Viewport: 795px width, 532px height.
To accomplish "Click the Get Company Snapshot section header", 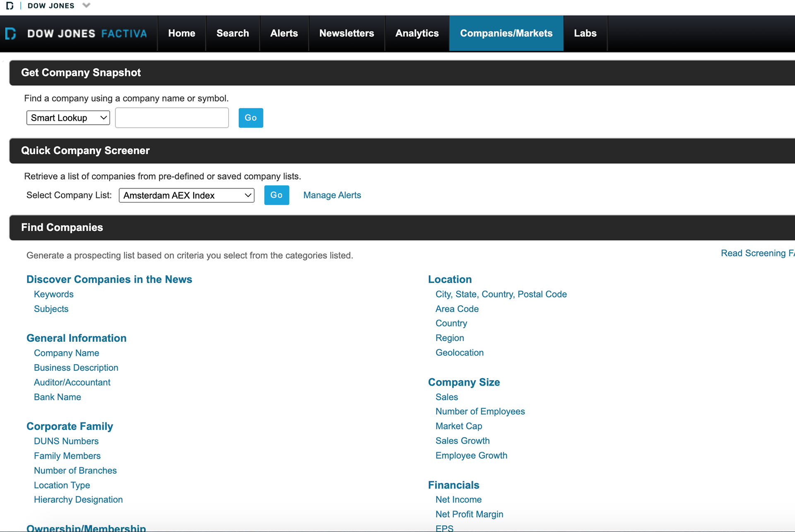I will click(402, 73).
